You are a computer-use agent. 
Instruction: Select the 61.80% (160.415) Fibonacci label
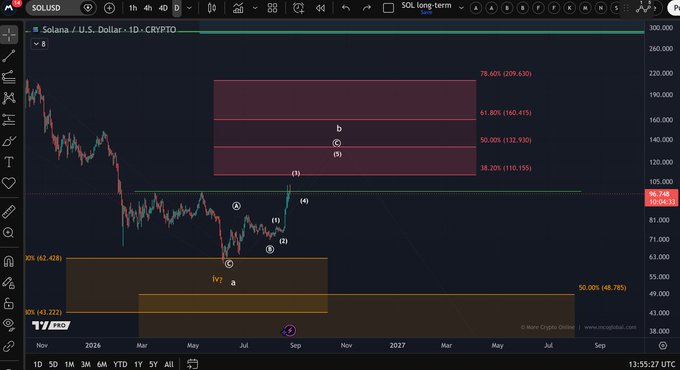click(x=505, y=113)
